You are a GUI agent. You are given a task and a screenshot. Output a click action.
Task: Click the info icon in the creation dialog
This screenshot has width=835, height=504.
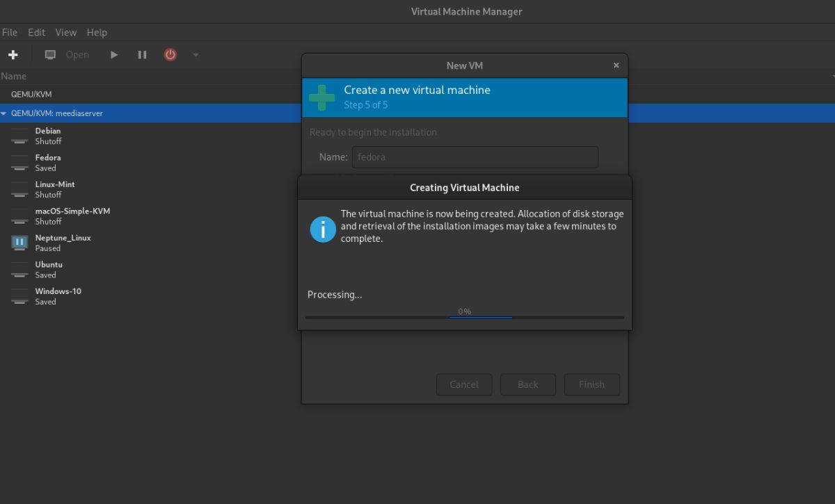(x=322, y=229)
